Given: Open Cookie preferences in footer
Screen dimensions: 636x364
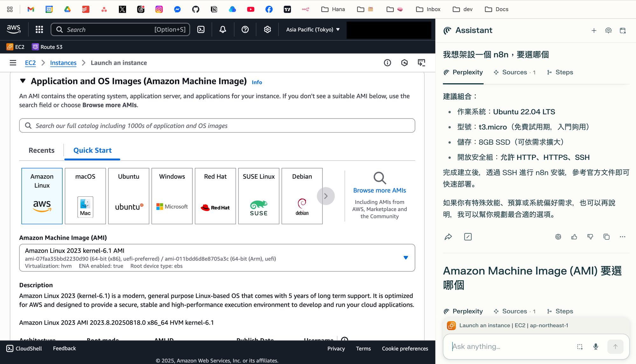Looking at the screenshot, I should click(405, 348).
